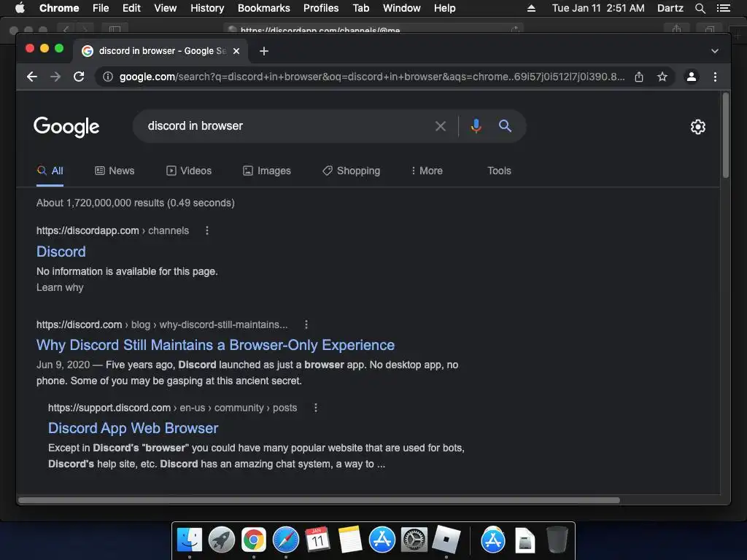Image resolution: width=747 pixels, height=560 pixels.
Task: Open the Bookmarks menu
Action: coord(263,8)
